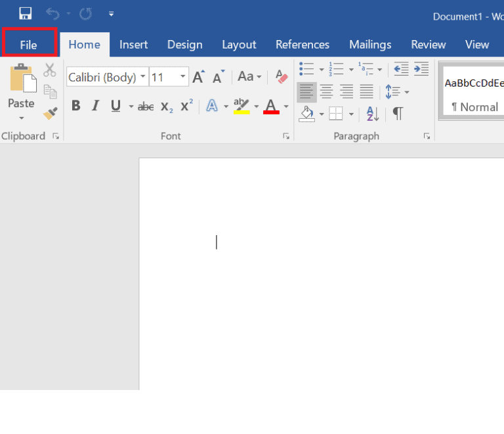Click the Sort A-Z icon
The width and height of the screenshot is (504, 434).
(372, 114)
